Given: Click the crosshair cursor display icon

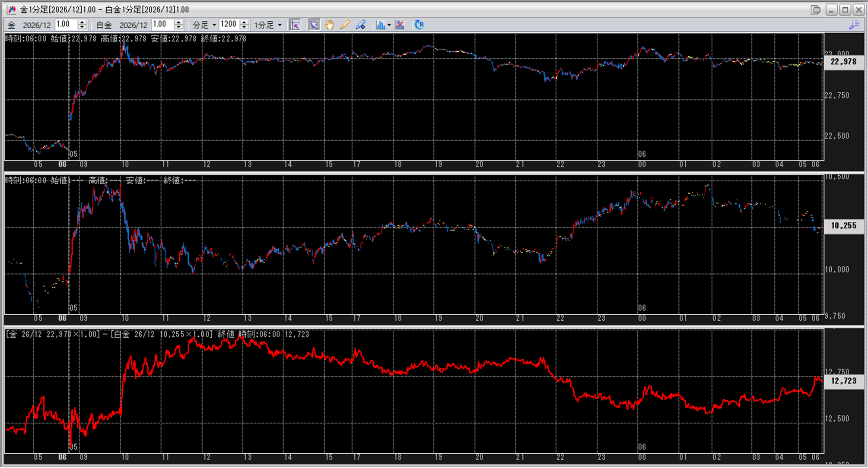Looking at the screenshot, I should 295,25.
